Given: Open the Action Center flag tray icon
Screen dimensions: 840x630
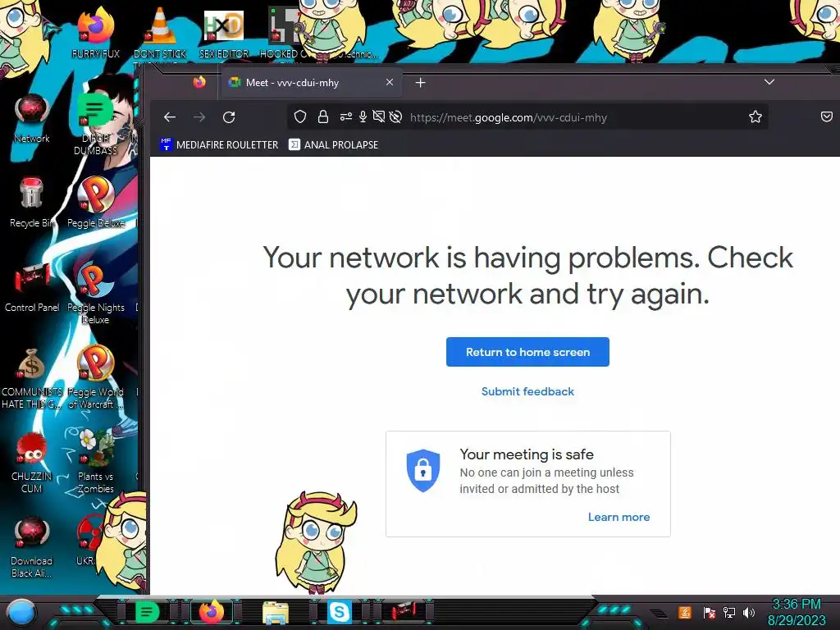Looking at the screenshot, I should coord(710,612).
